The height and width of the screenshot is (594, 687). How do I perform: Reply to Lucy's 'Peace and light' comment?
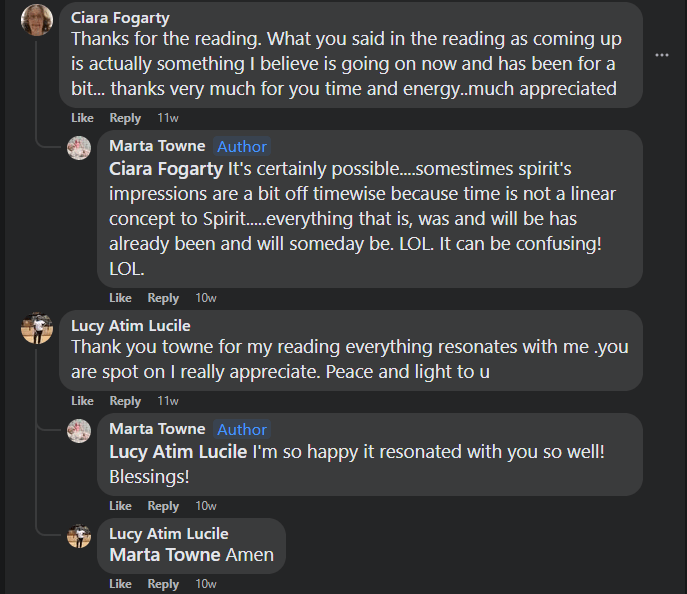click(125, 401)
